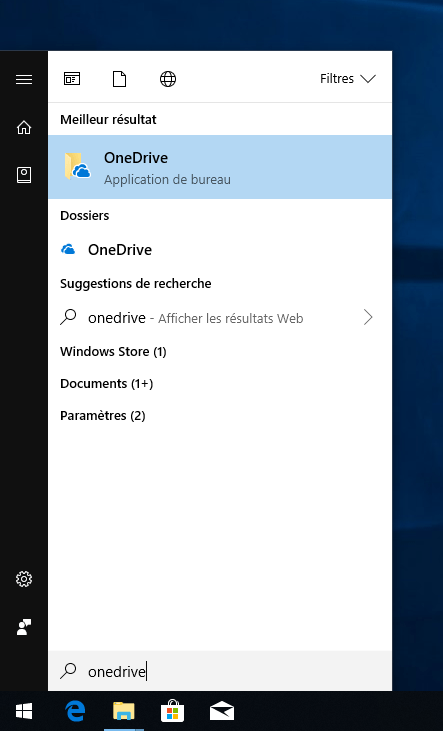Open Microsoft Store from taskbar
Image resolution: width=443 pixels, height=731 pixels.
tap(173, 711)
